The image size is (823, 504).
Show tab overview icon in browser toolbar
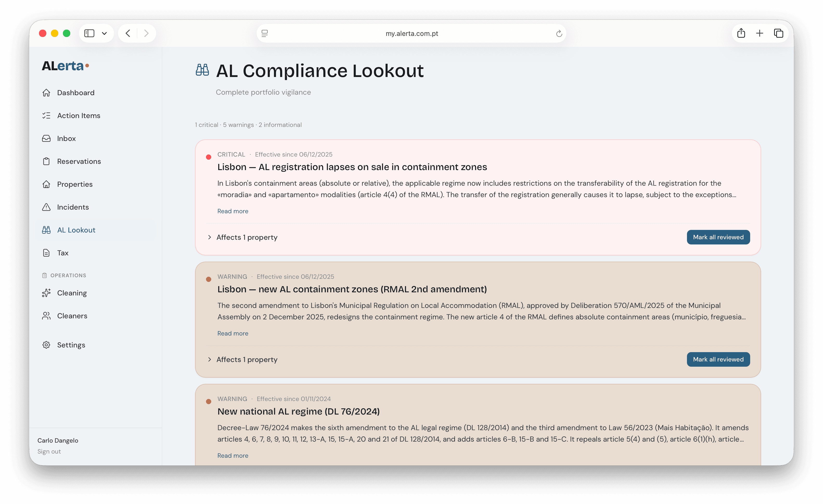(779, 33)
